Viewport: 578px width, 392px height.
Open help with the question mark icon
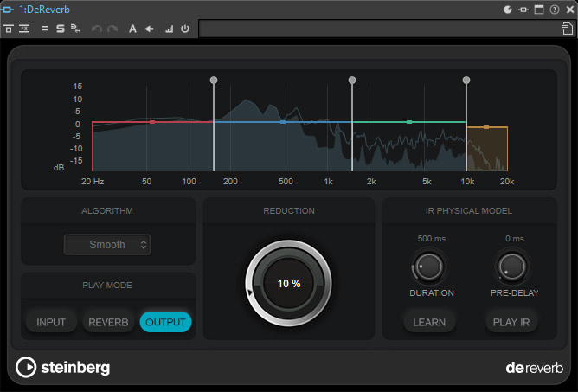click(x=554, y=10)
